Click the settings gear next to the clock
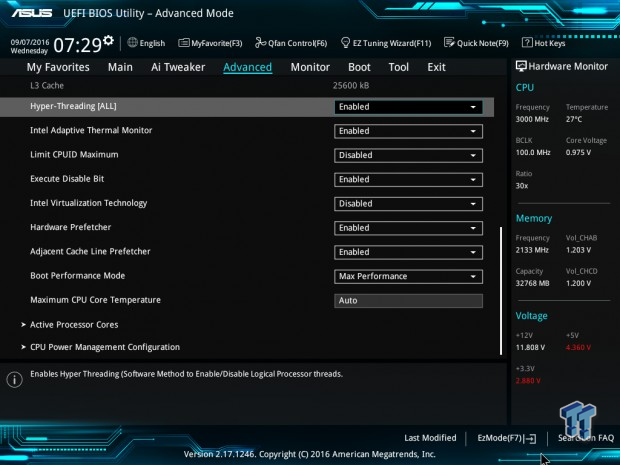 [108, 40]
